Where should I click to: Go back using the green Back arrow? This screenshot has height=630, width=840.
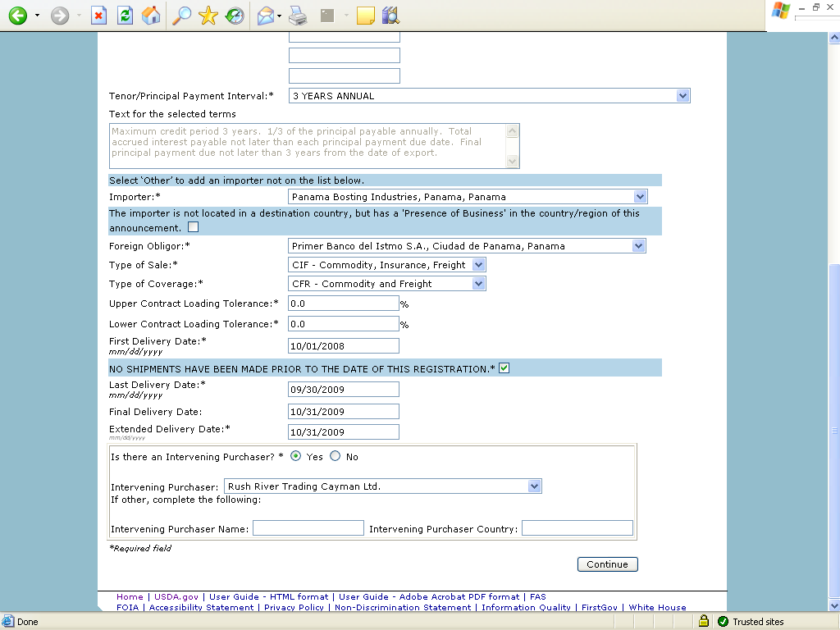18,16
